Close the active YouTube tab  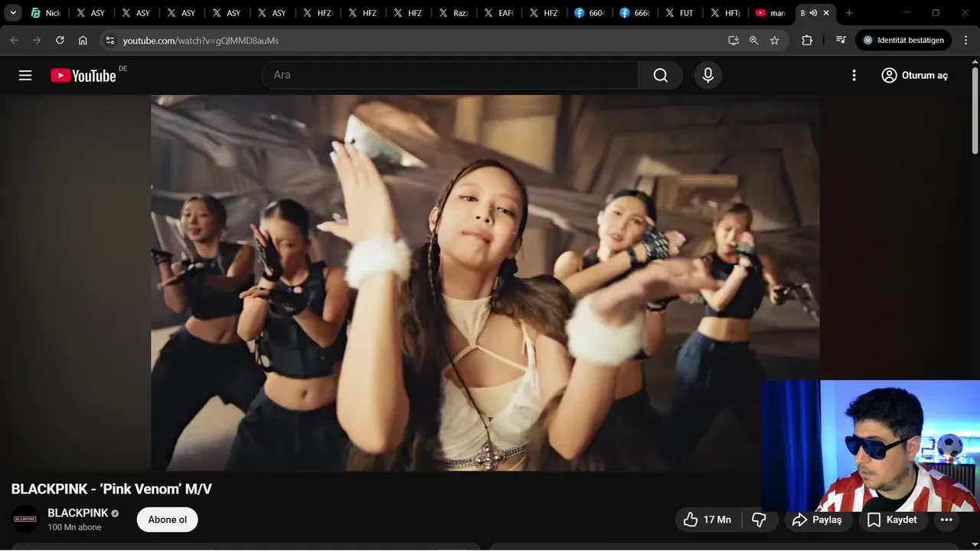click(x=826, y=13)
